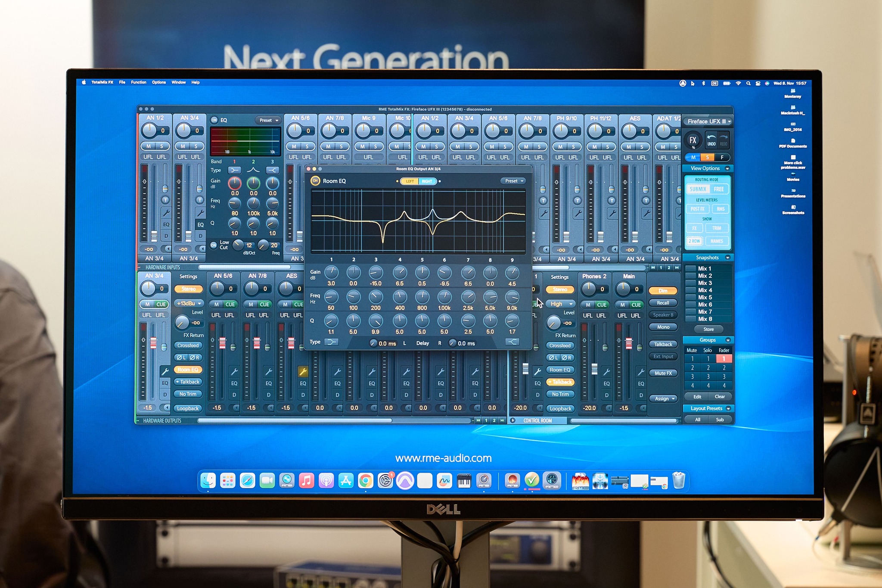Image resolution: width=882 pixels, height=588 pixels.
Task: Click the band 2 bell type icon in channel EQ
Action: click(x=253, y=170)
